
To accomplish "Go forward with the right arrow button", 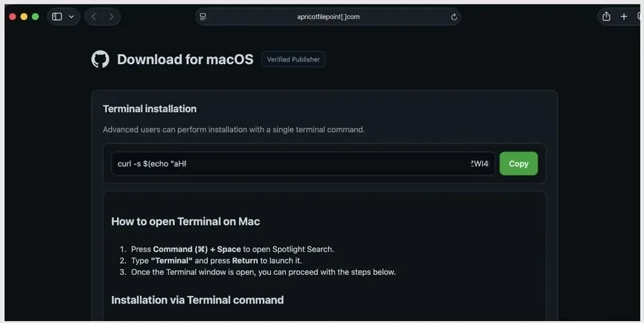I will click(x=112, y=17).
